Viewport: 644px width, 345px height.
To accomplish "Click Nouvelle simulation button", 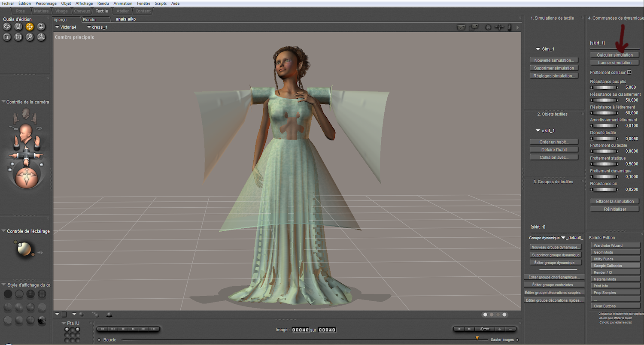I will [554, 60].
